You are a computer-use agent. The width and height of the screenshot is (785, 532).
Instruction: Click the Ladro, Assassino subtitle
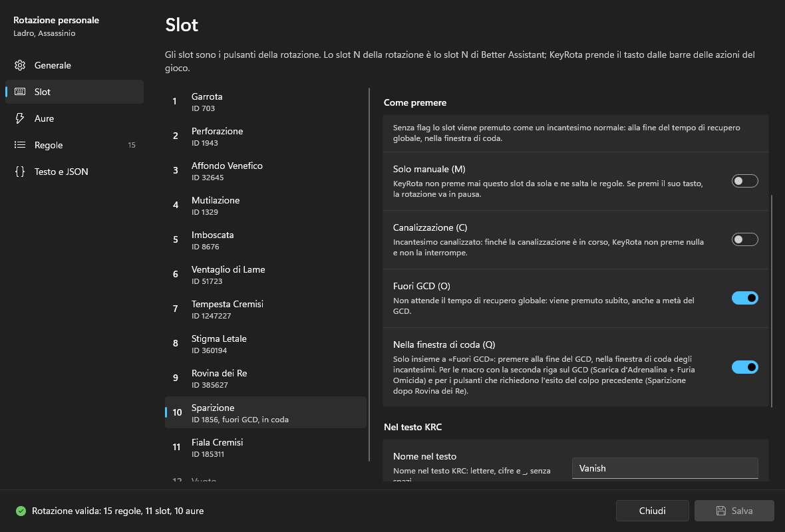pos(45,33)
